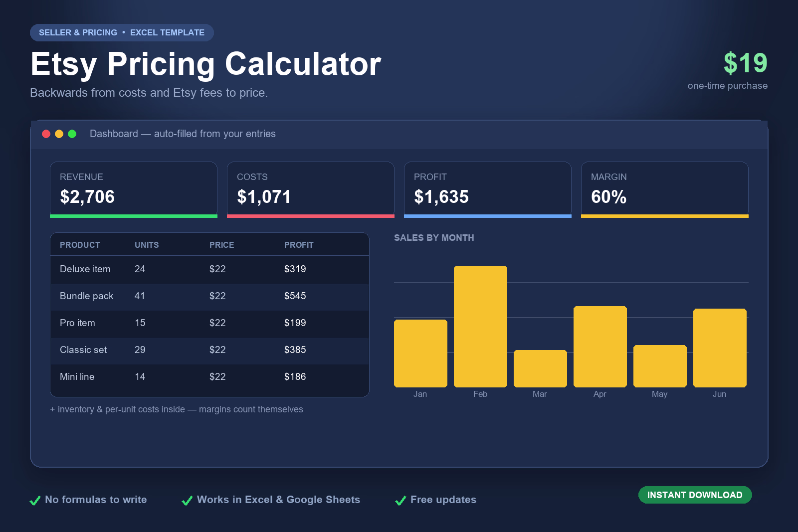Image resolution: width=798 pixels, height=532 pixels.
Task: Click checkmark beside Works in Excel
Action: (x=187, y=500)
